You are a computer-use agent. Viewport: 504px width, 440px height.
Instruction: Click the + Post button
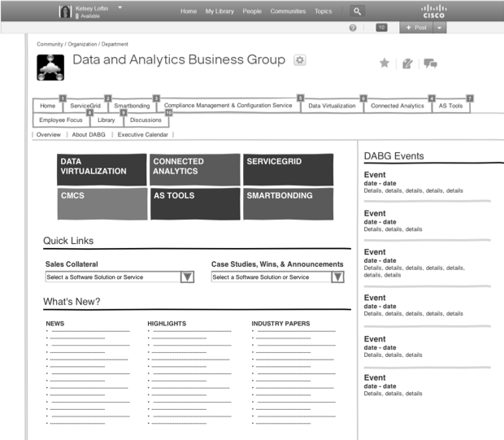click(416, 28)
